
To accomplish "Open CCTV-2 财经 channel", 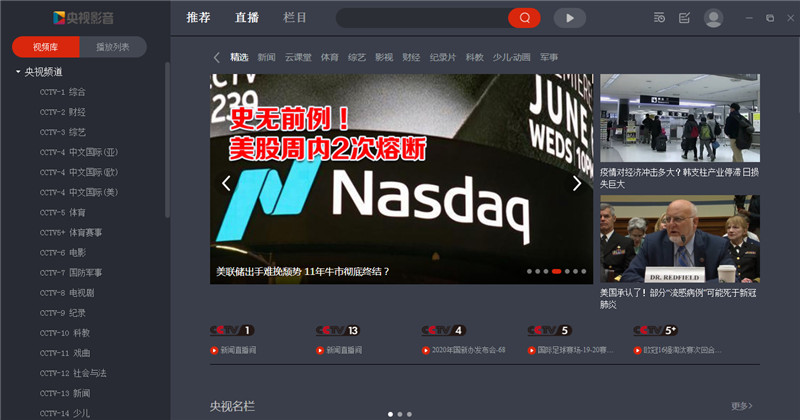I will [63, 112].
